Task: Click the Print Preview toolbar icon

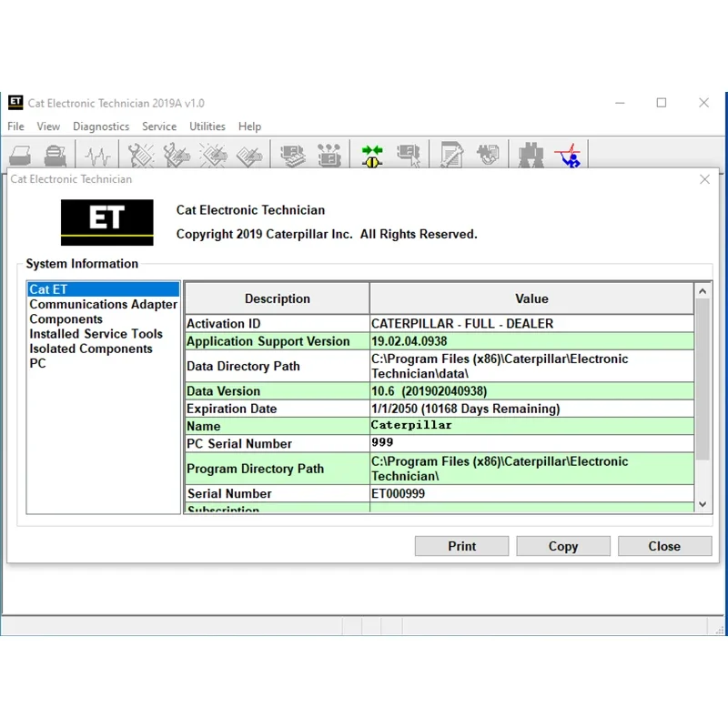Action: point(56,155)
